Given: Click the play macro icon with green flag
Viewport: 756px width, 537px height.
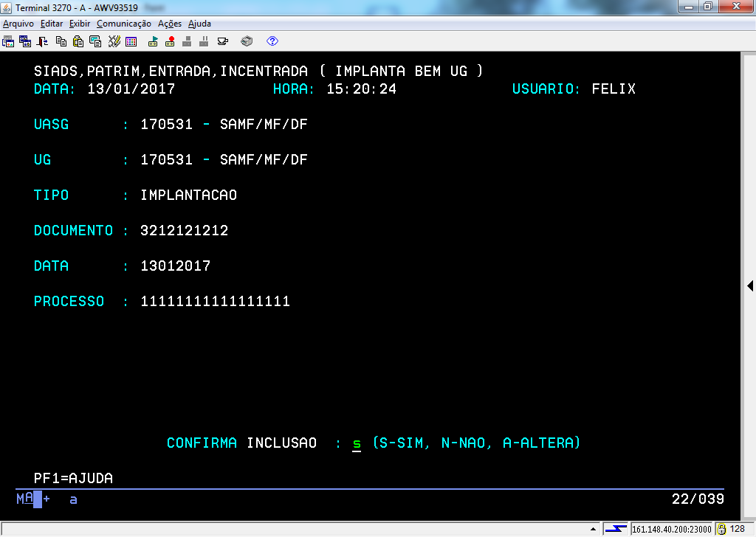Looking at the screenshot, I should pos(153,41).
